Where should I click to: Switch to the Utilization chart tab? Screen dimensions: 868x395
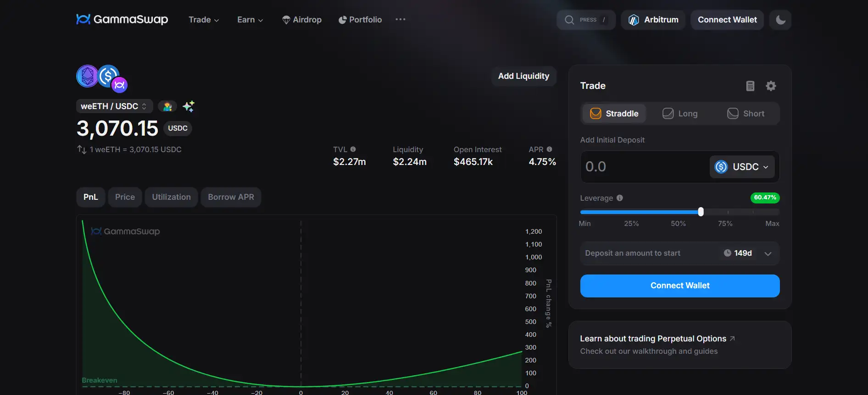click(171, 197)
